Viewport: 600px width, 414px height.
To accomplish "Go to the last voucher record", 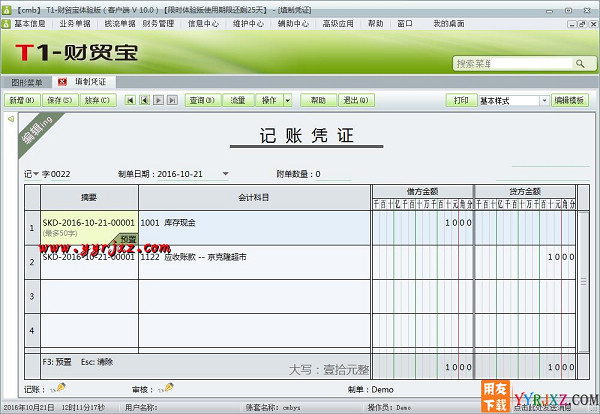I will [x=172, y=100].
